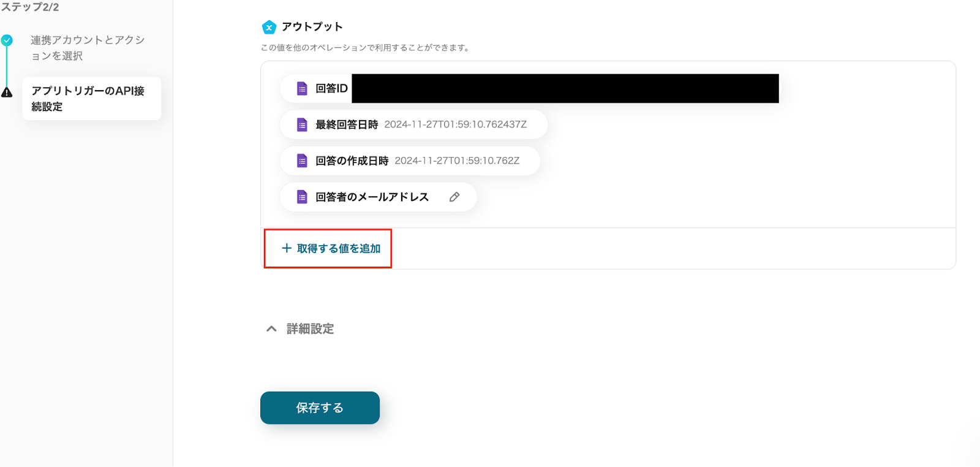Click the pencil edit icon for 回答者のメールアドレス

pyautogui.click(x=454, y=197)
